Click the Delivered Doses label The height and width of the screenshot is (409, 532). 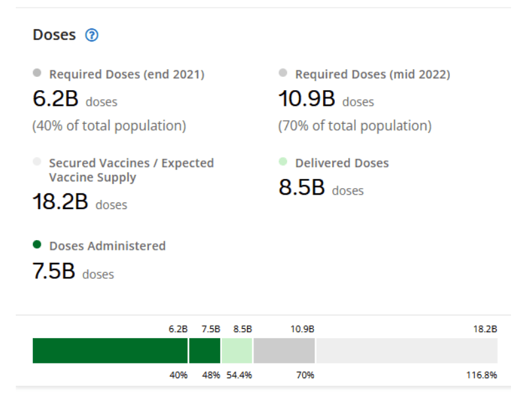point(342,163)
